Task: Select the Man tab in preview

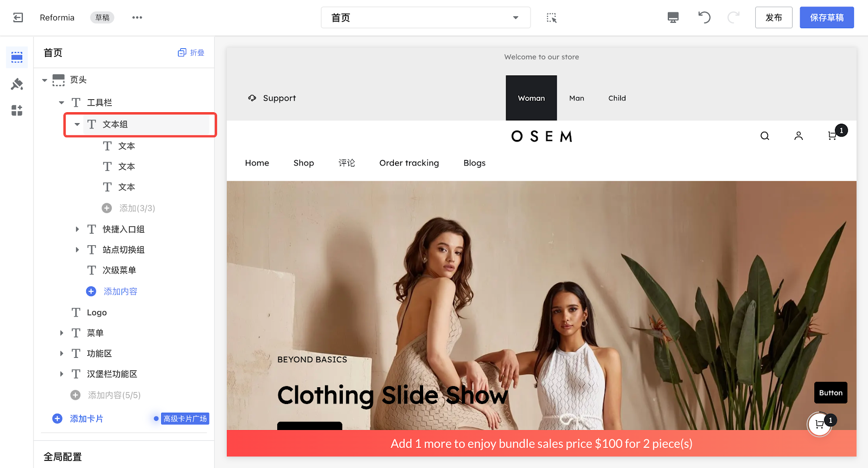Action: 576,98
